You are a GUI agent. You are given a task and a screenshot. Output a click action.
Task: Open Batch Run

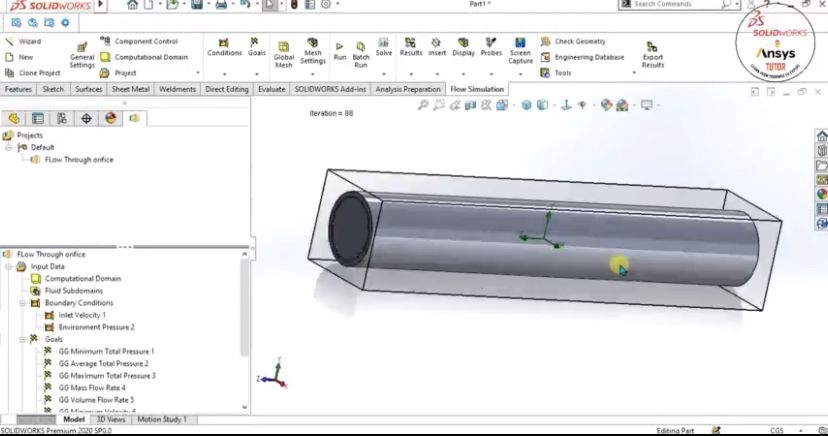(x=361, y=55)
